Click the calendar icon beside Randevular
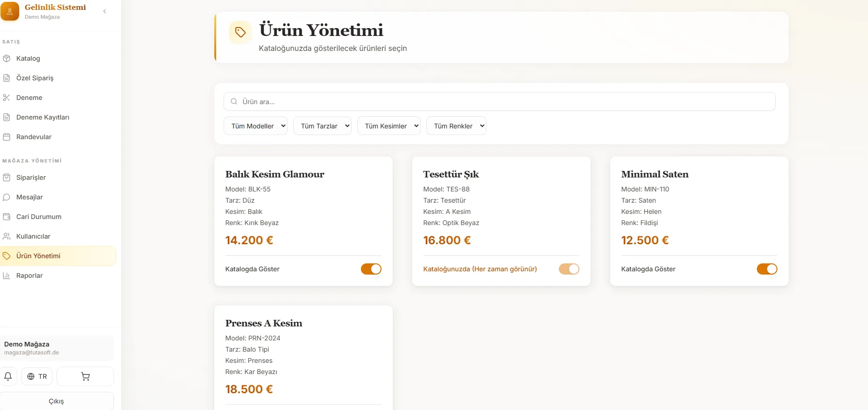The height and width of the screenshot is (410, 868). point(7,137)
